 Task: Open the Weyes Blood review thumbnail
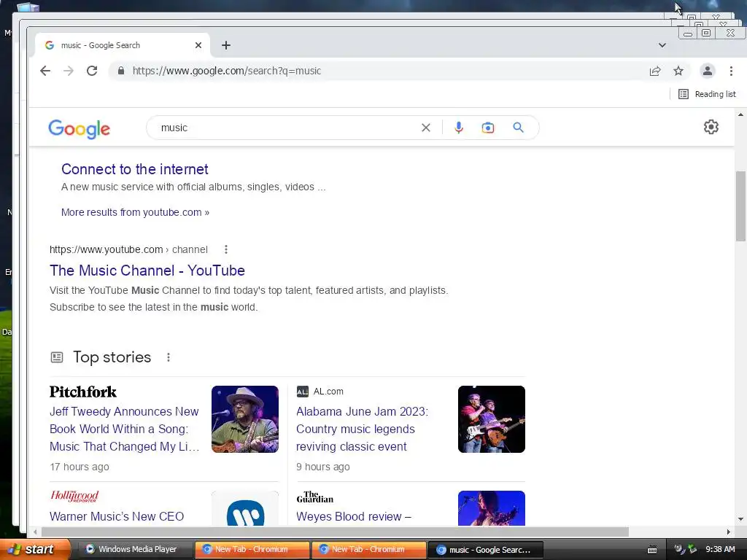coord(492,508)
